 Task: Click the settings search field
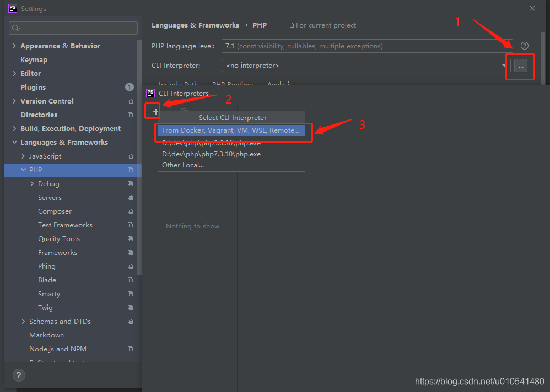pos(73,28)
